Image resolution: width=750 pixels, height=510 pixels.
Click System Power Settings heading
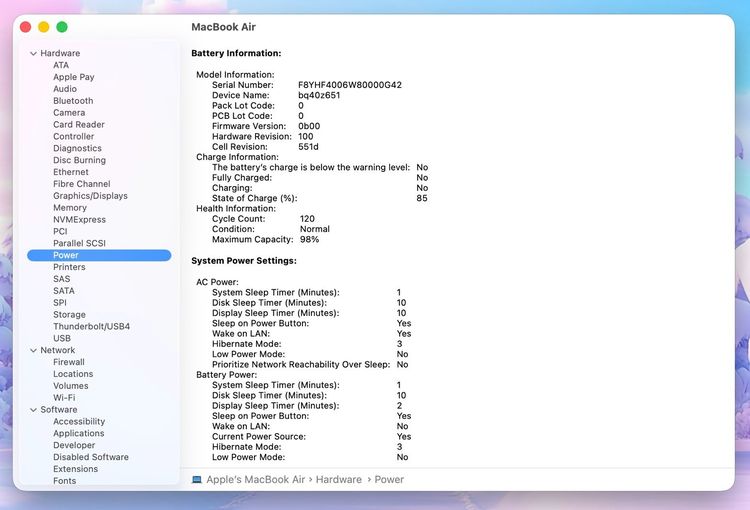[244, 261]
